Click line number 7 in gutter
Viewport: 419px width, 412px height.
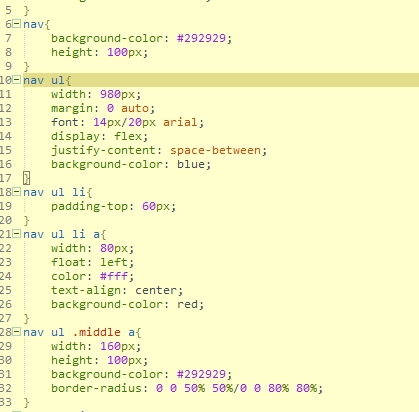(x=8, y=38)
